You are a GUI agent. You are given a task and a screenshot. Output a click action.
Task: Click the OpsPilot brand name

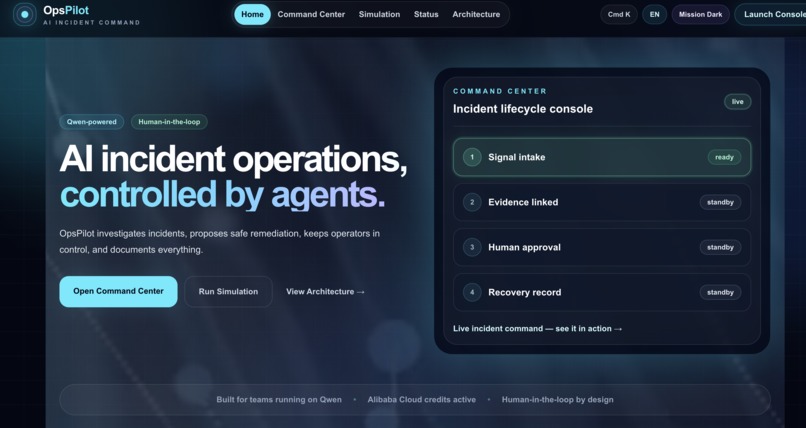(x=66, y=10)
